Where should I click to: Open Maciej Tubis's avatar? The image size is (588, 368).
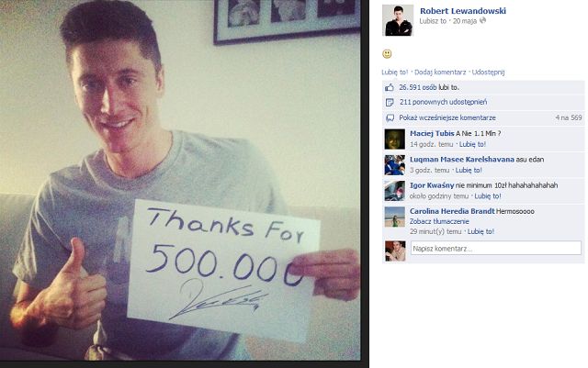point(395,139)
